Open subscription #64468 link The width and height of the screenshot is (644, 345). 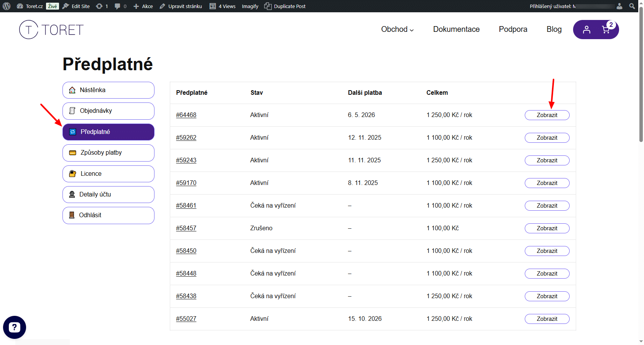click(x=186, y=115)
